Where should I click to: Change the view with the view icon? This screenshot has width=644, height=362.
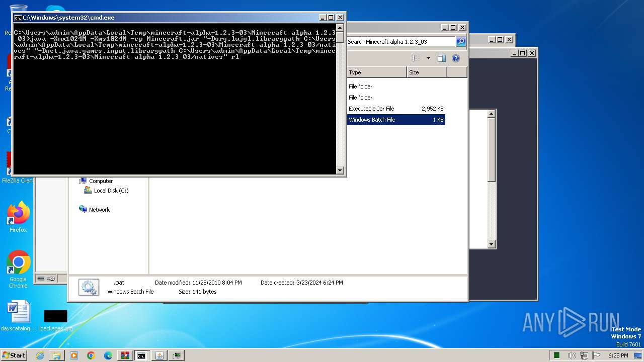coord(416,58)
